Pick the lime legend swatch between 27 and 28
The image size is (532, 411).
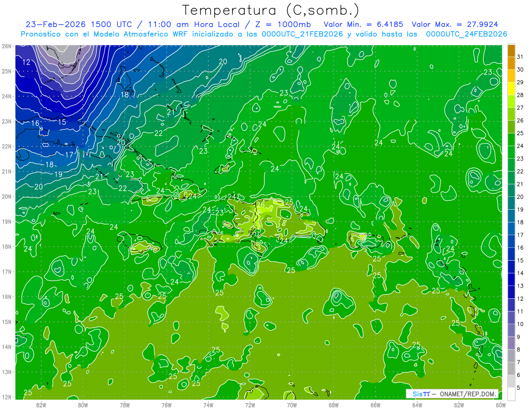point(511,102)
